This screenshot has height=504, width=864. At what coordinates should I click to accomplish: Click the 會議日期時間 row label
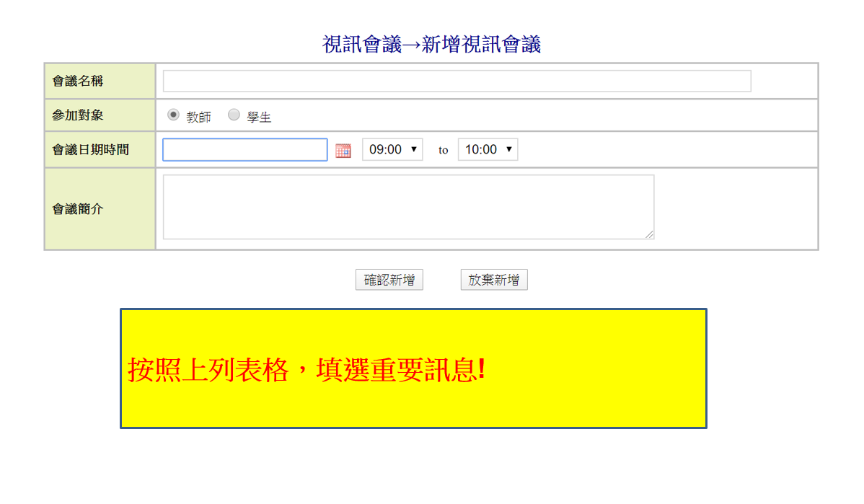tap(90, 150)
